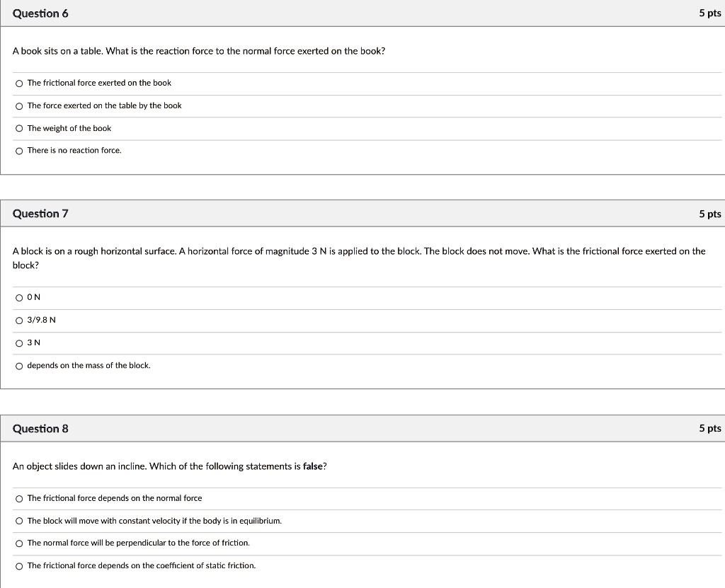Click the Question 7 header

pos(40,214)
